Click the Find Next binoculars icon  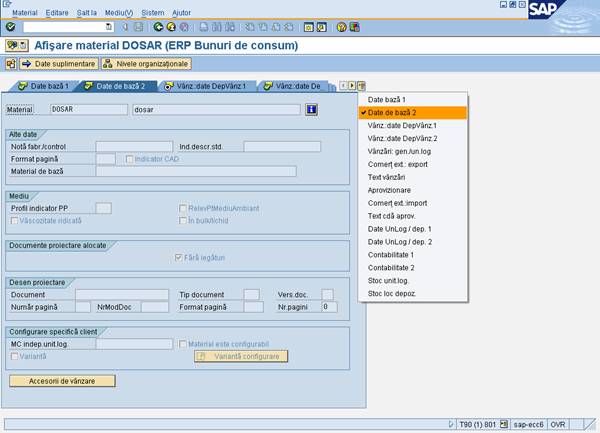[x=230, y=27]
